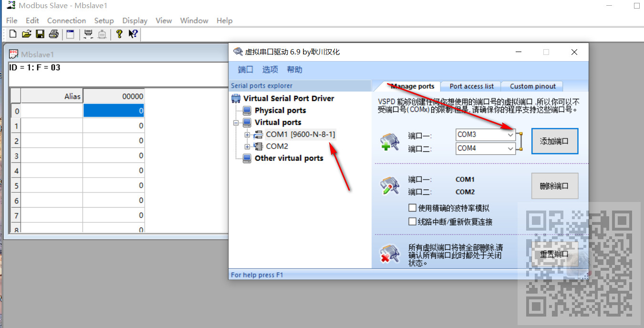Click the Virtual Serial Port Driver root icon
644x328 pixels.
pos(236,98)
